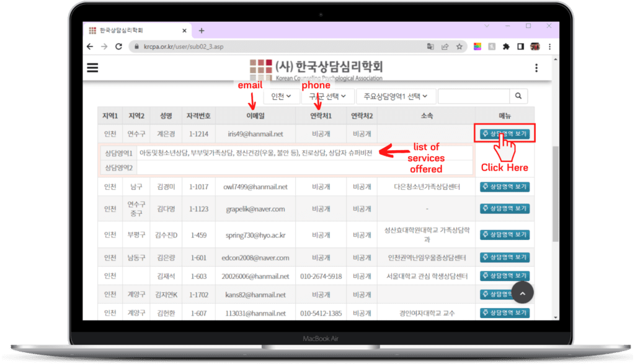Toggle the browser side panel icon

(x=520, y=47)
